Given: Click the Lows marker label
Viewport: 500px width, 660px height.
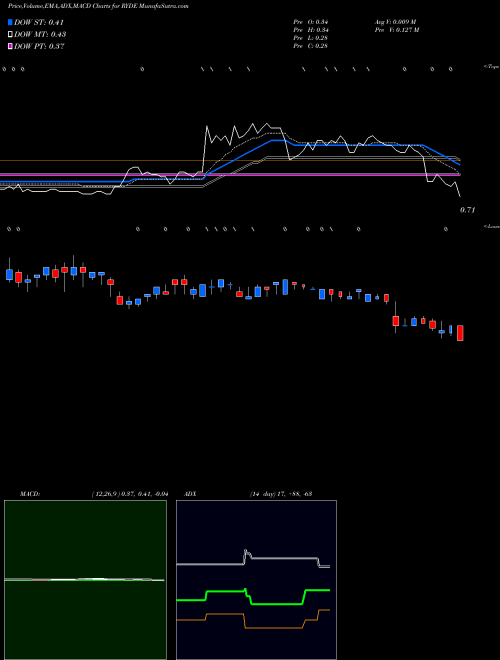Looking at the screenshot, I should point(492,226).
